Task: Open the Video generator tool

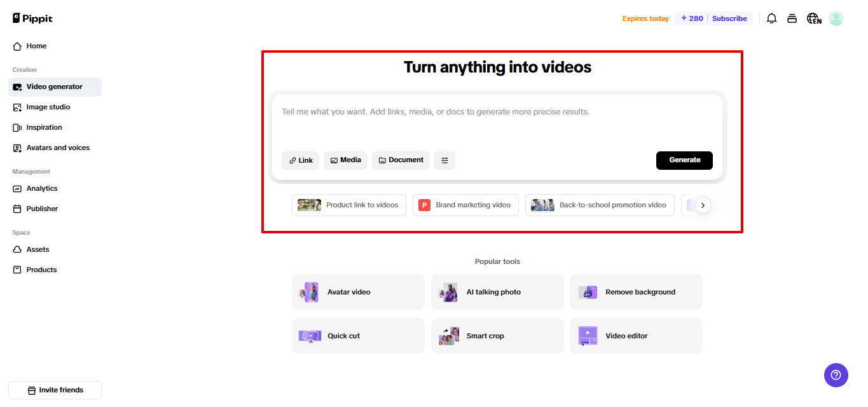Action: click(54, 86)
